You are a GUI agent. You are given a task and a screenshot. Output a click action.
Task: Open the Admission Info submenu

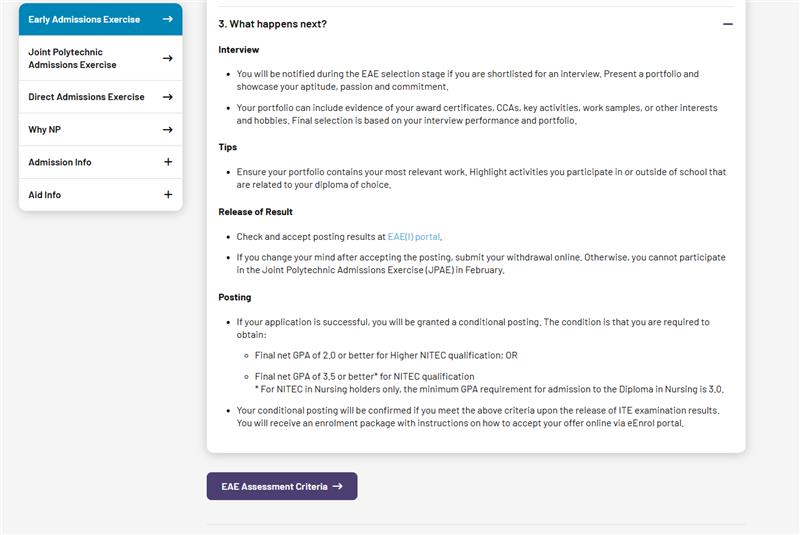(x=60, y=162)
